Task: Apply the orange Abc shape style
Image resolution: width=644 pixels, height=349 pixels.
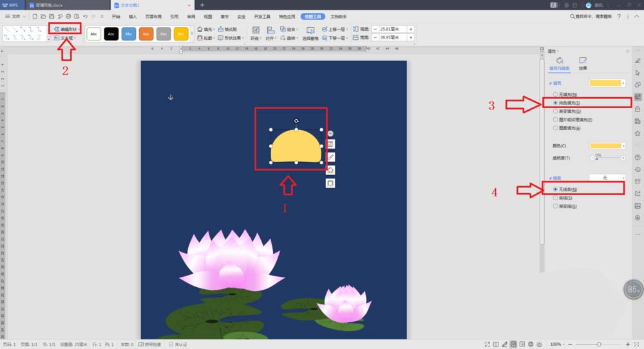Action: click(146, 33)
